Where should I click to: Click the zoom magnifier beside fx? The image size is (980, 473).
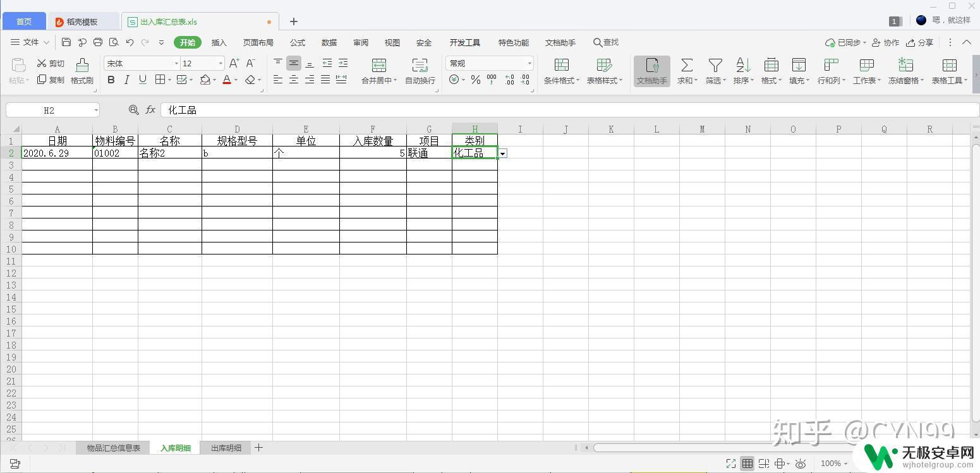(x=133, y=110)
